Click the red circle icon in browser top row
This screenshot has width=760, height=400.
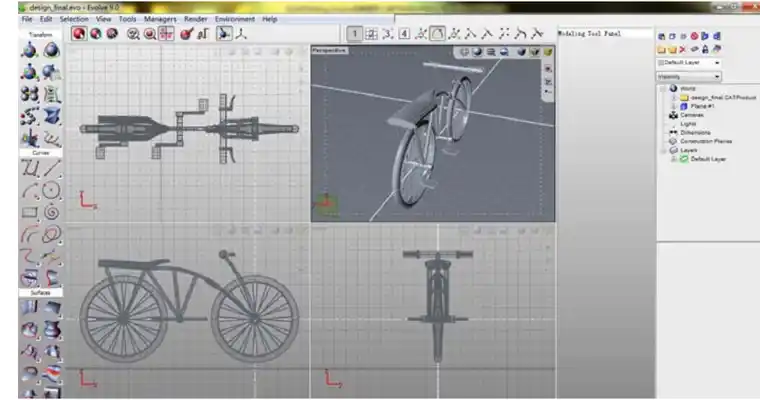pos(694,36)
